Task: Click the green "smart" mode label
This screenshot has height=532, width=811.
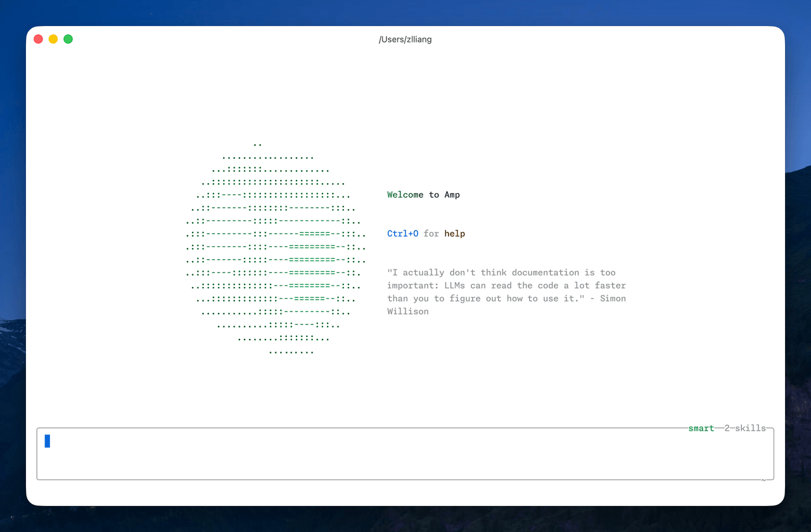Action: [x=701, y=428]
